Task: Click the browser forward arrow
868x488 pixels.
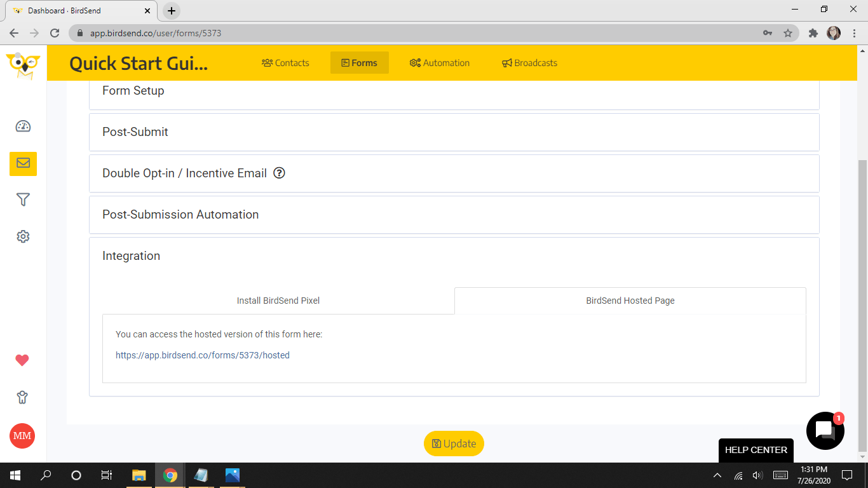Action: pyautogui.click(x=34, y=33)
